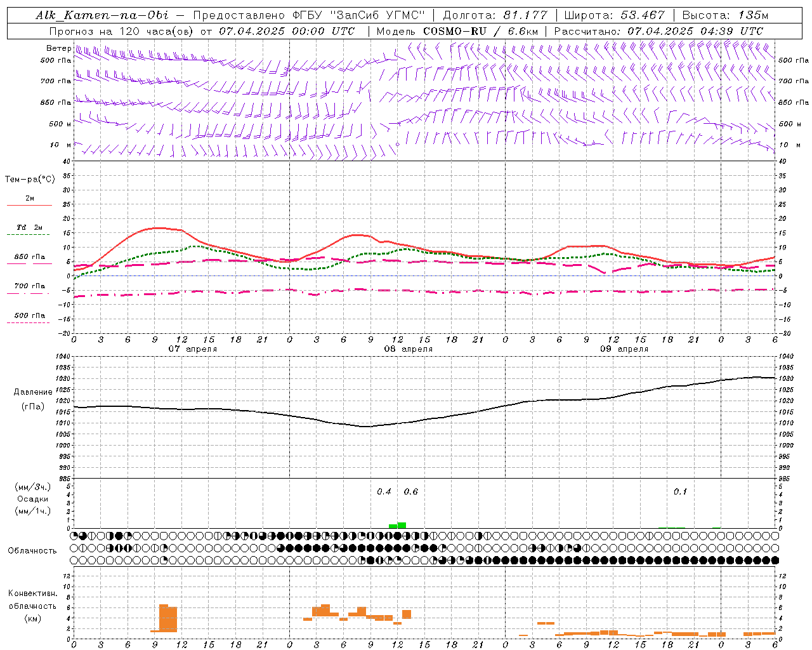Click the 07 апреля date label
The height and width of the screenshot is (650, 812).
click(x=193, y=349)
